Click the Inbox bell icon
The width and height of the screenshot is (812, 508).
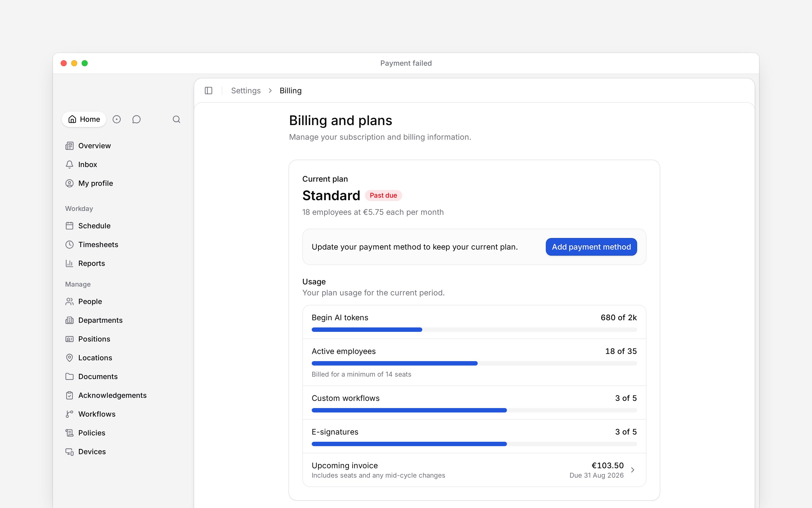coord(70,165)
